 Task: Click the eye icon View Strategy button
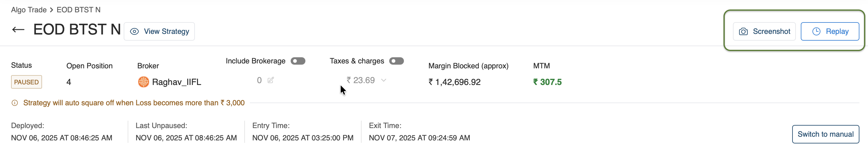(159, 31)
